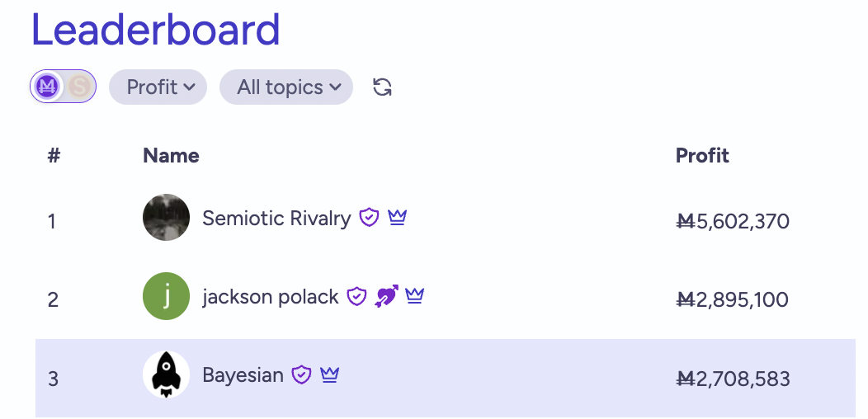This screenshot has width=868, height=419.
Task: Switch to the sweepstakes coin toggle option
Action: 79,86
